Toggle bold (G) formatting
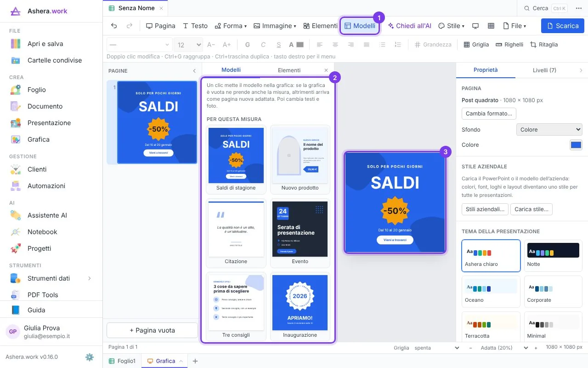 coord(248,45)
